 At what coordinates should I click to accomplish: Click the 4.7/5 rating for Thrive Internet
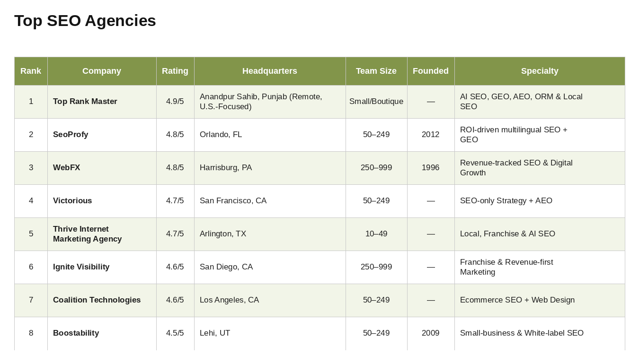point(175,234)
